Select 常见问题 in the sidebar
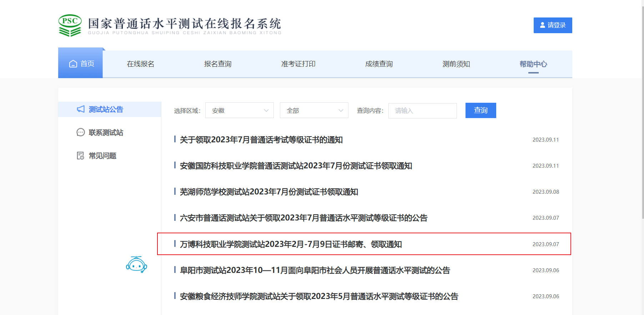Image resolution: width=644 pixels, height=315 pixels. click(102, 156)
